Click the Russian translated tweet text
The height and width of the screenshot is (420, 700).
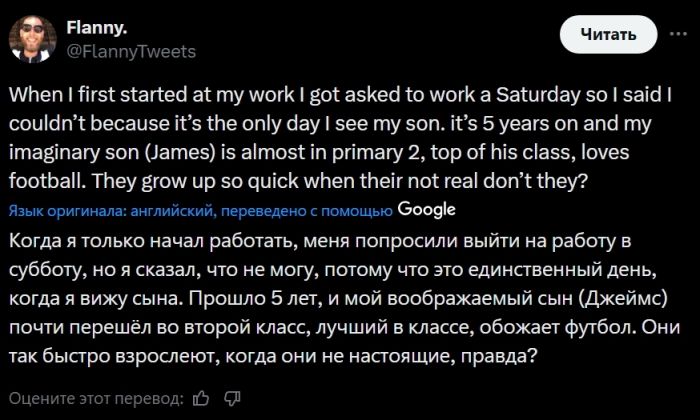[x=340, y=300]
